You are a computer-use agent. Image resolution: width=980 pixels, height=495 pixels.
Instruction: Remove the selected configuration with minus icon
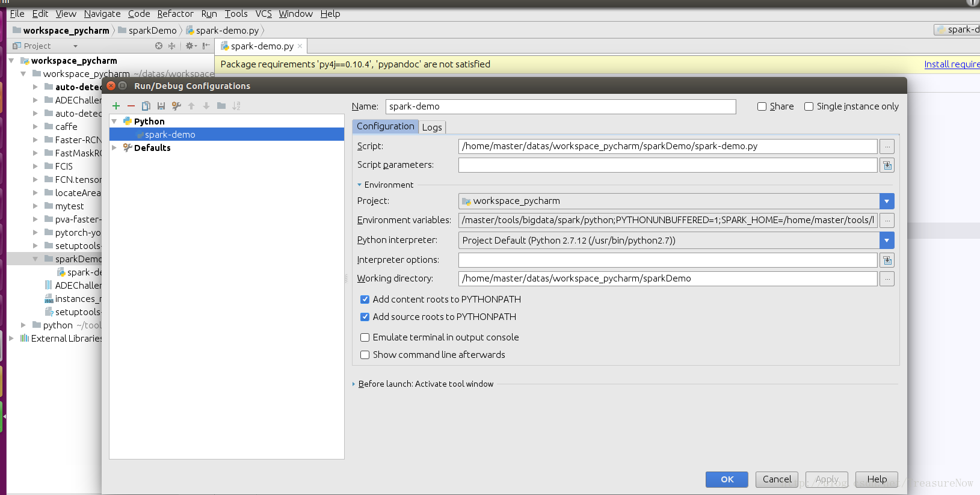[x=131, y=106]
